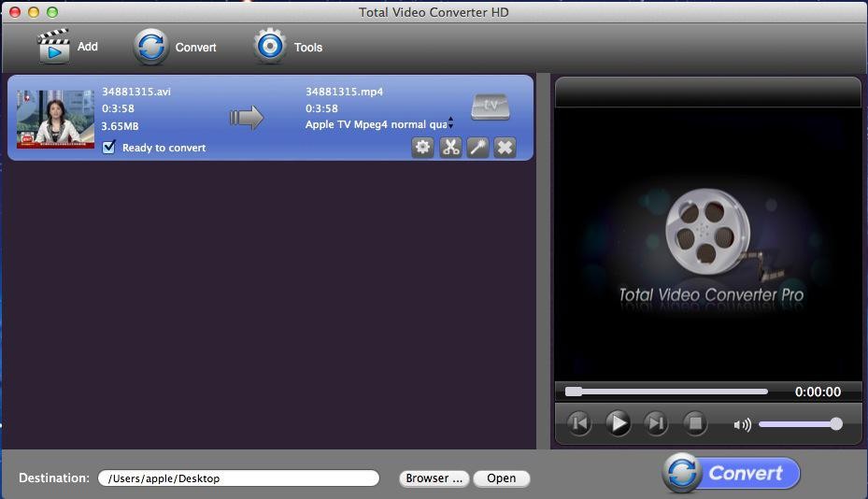Viewport: 868px width, 499px height.
Task: Click source duration under 34881315.avi
Action: [118, 108]
